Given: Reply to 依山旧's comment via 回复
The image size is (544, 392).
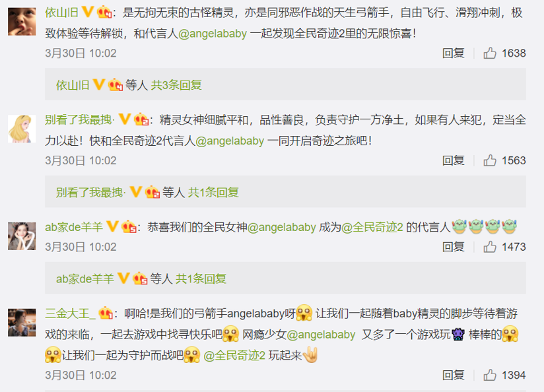Looking at the screenshot, I should click(453, 53).
